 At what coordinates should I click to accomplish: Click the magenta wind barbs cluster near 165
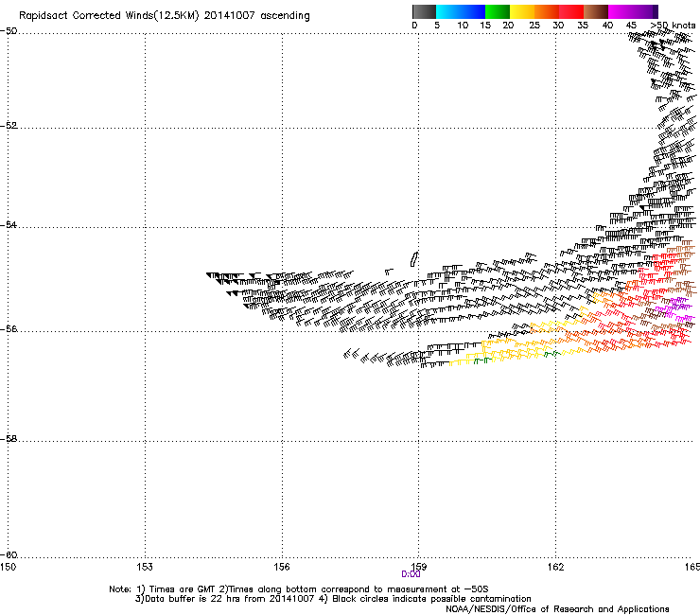676,309
